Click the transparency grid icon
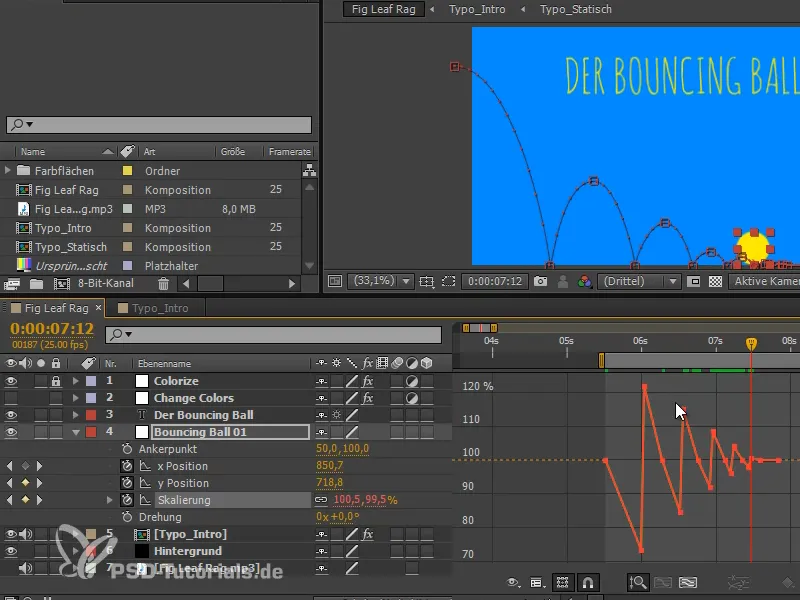 tap(714, 281)
